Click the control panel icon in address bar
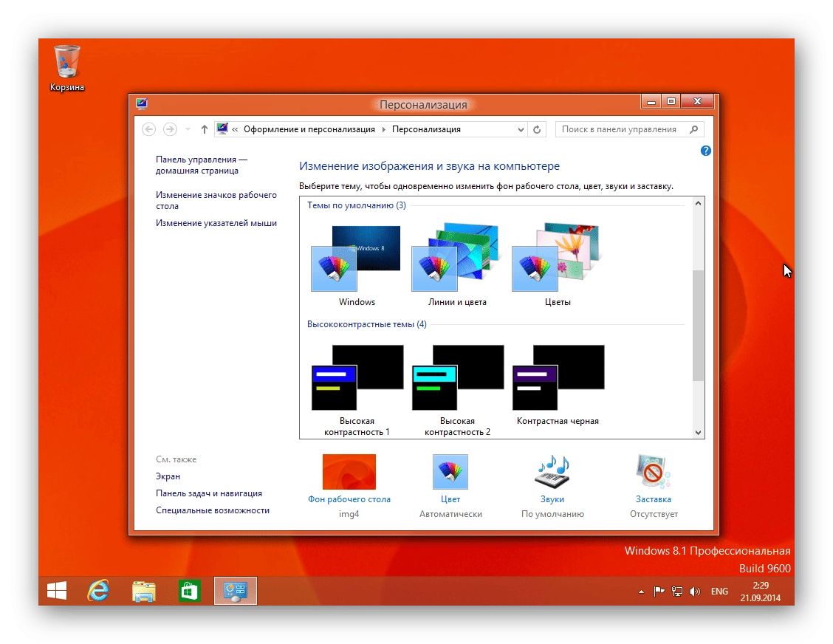 pyautogui.click(x=222, y=129)
